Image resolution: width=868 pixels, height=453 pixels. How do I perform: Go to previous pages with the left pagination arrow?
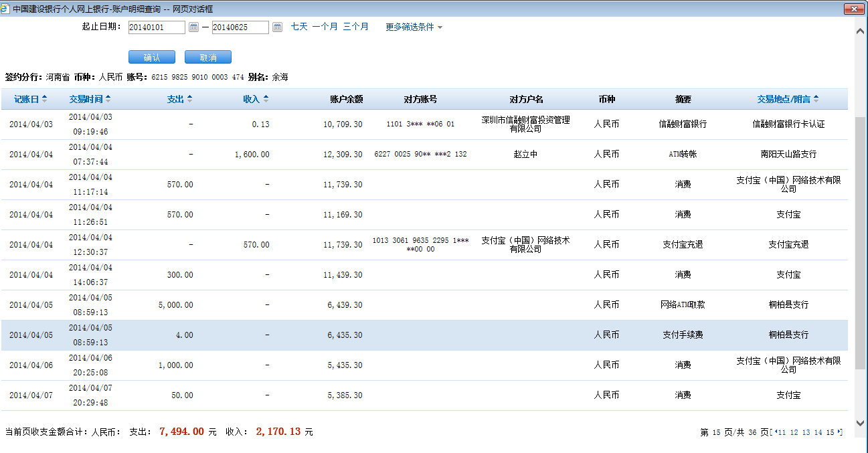tap(775, 432)
